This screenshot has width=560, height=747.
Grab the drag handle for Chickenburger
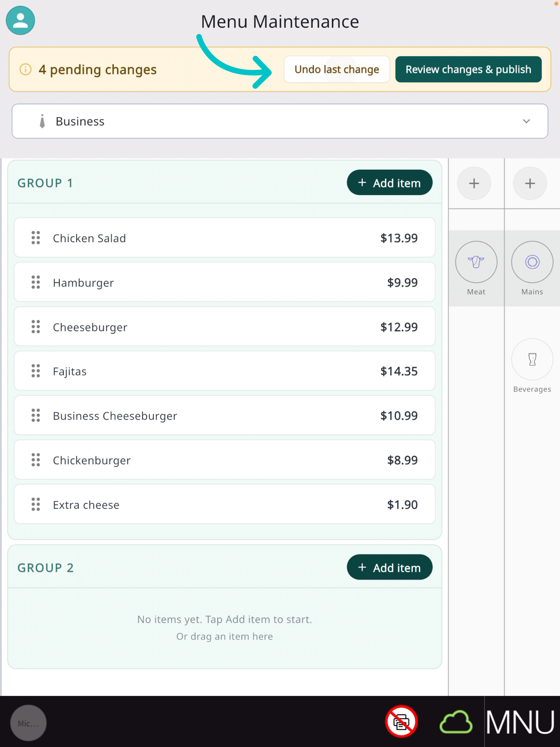tap(36, 460)
